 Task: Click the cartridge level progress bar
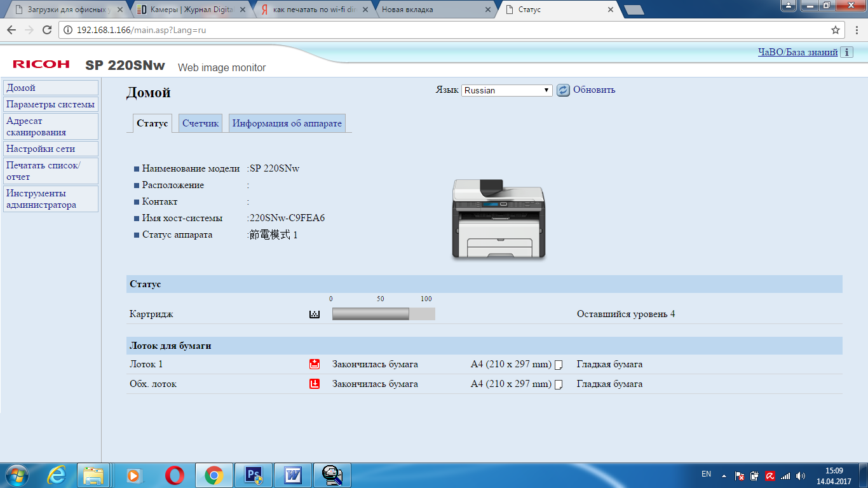tap(383, 314)
